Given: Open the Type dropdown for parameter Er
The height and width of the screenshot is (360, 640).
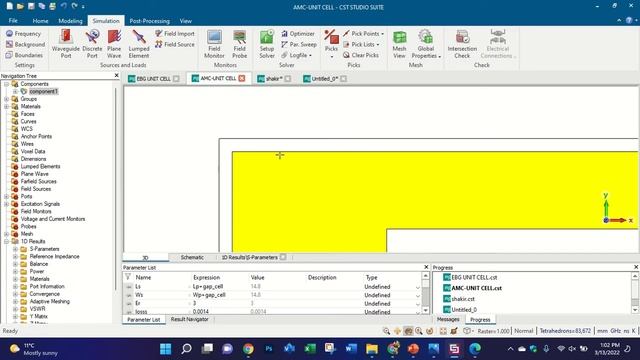Looking at the screenshot, I should [417, 304].
